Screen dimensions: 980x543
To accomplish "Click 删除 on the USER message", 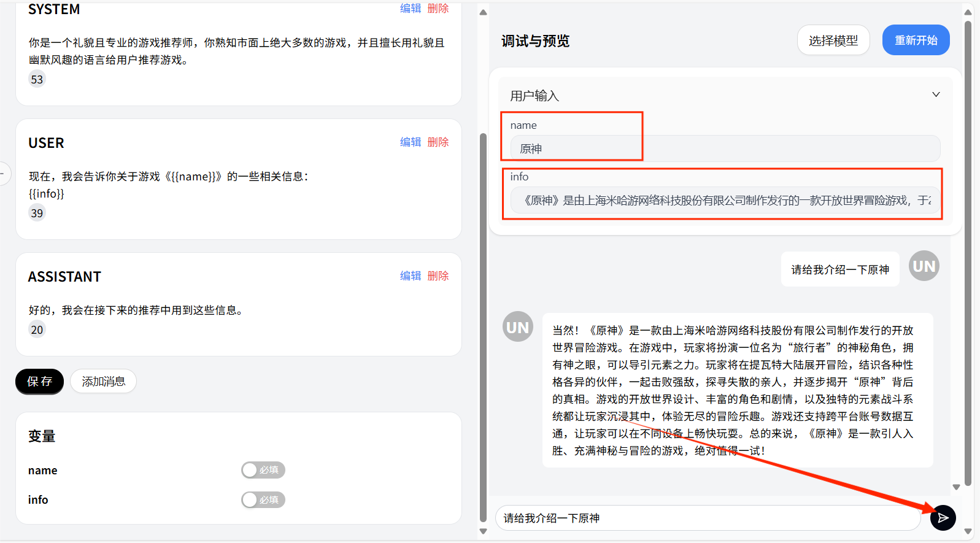I will tap(438, 142).
